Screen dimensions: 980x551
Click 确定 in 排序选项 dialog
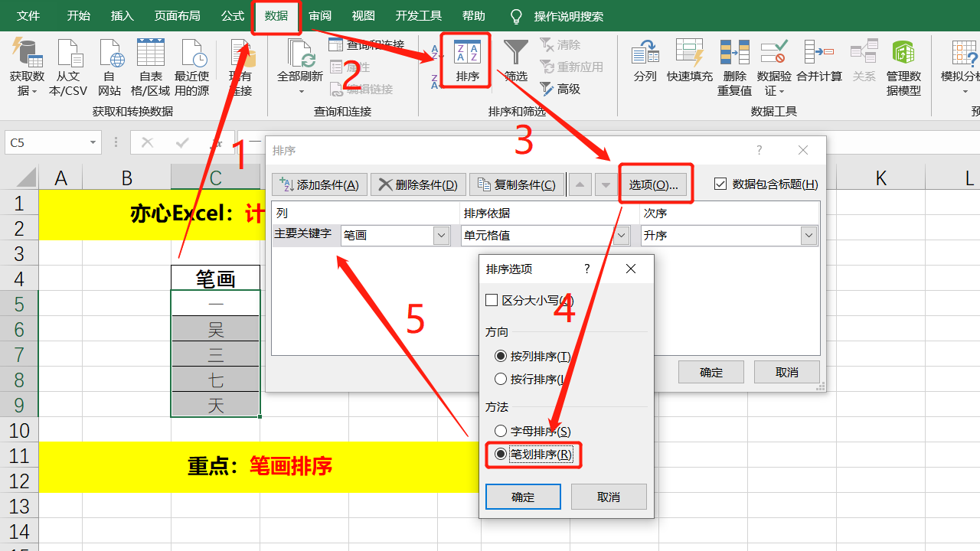point(523,497)
